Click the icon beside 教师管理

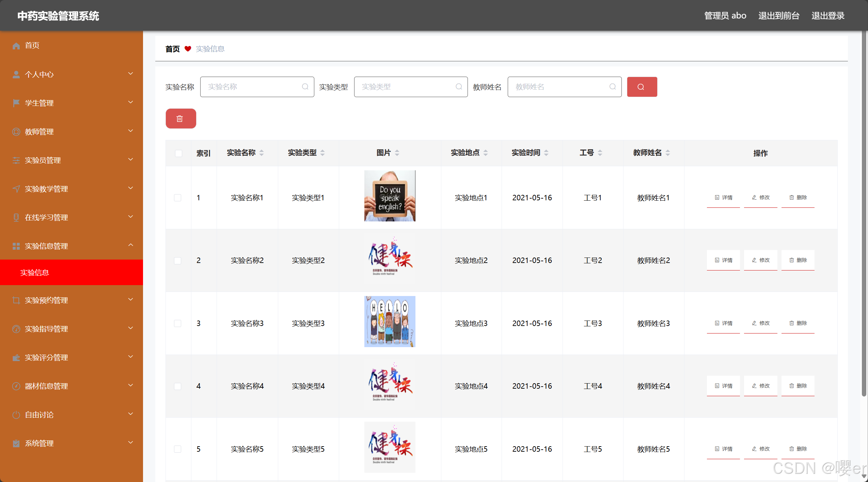[x=16, y=132]
